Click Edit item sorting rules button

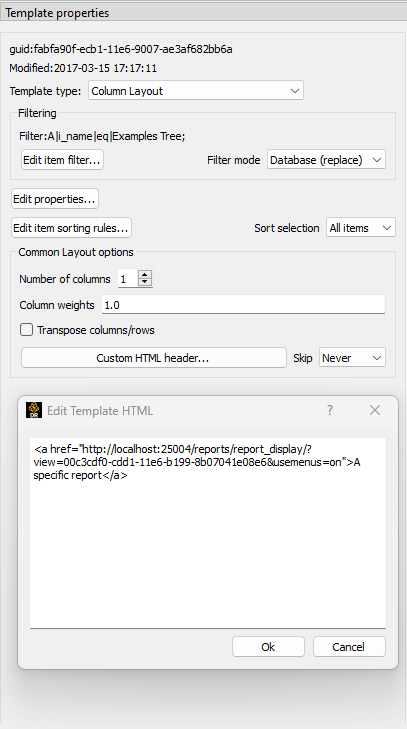(x=71, y=228)
